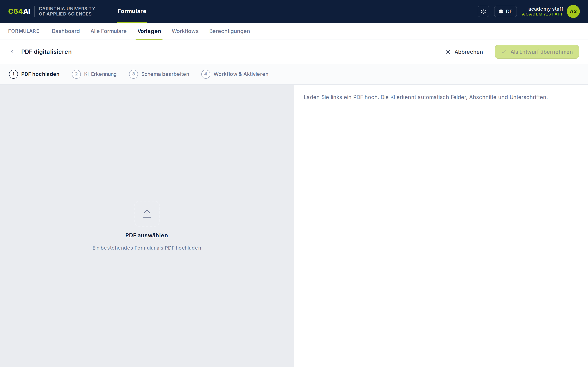Click the step 1 circle indicator
Screen dimensions: 588x367
pos(13,74)
